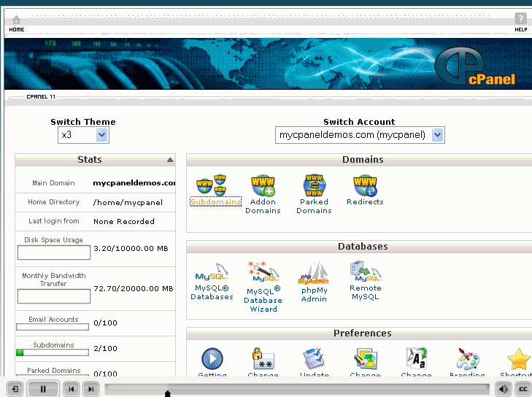Click the Disk Space Usage bar
The height and width of the screenshot is (397, 532).
(x=54, y=253)
